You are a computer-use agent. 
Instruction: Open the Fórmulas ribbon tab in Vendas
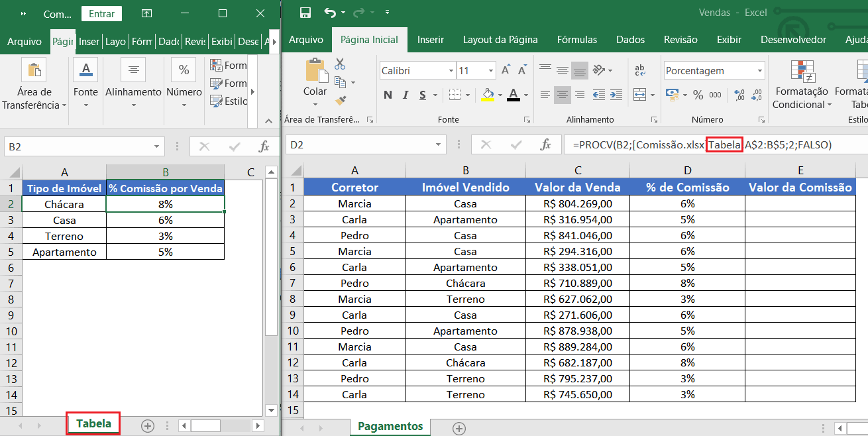click(x=576, y=40)
